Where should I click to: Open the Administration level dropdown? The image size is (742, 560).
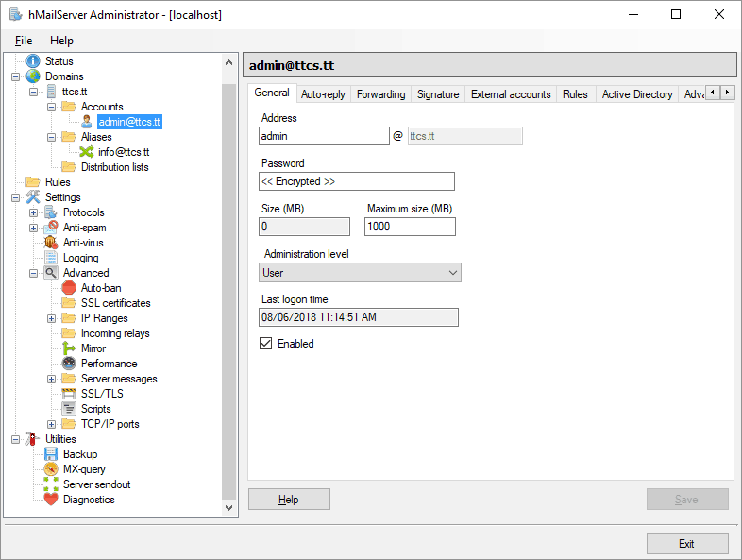click(x=360, y=273)
